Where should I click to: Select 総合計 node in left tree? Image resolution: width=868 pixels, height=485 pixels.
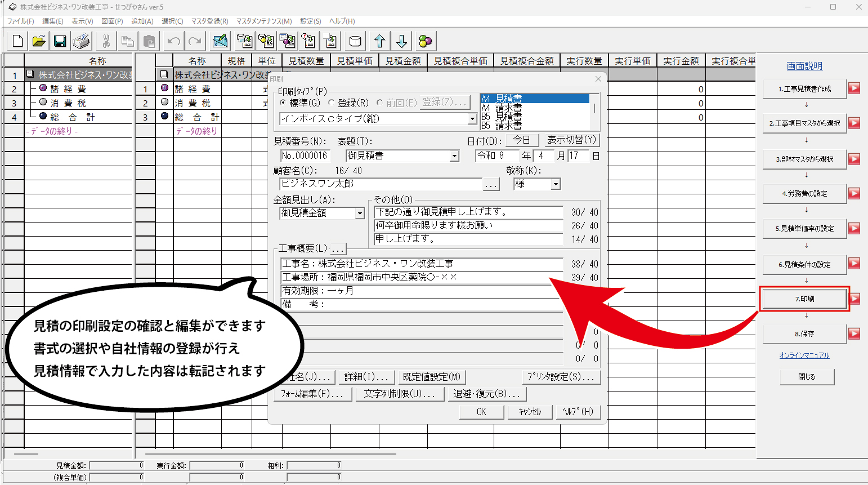point(73,117)
